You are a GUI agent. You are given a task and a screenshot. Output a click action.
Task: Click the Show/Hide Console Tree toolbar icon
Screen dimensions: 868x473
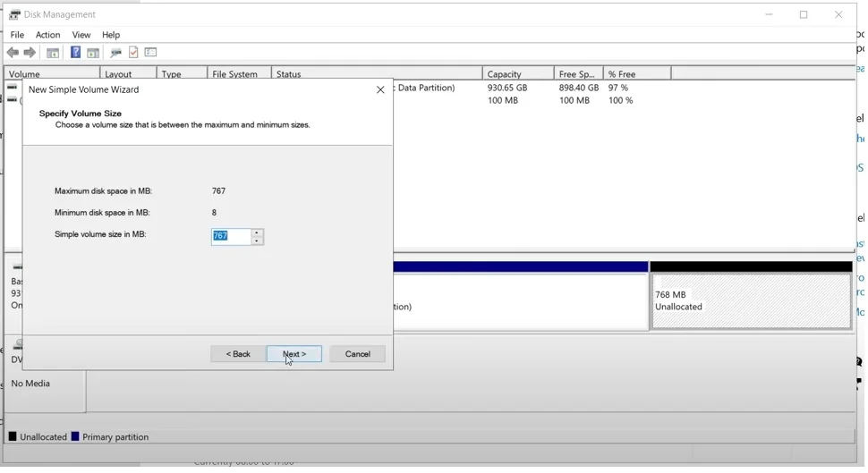[x=53, y=53]
